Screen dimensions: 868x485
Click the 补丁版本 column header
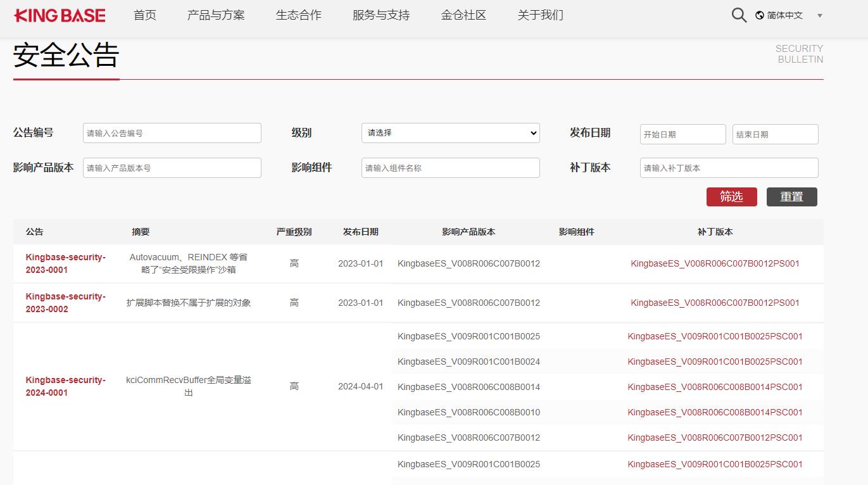[715, 232]
